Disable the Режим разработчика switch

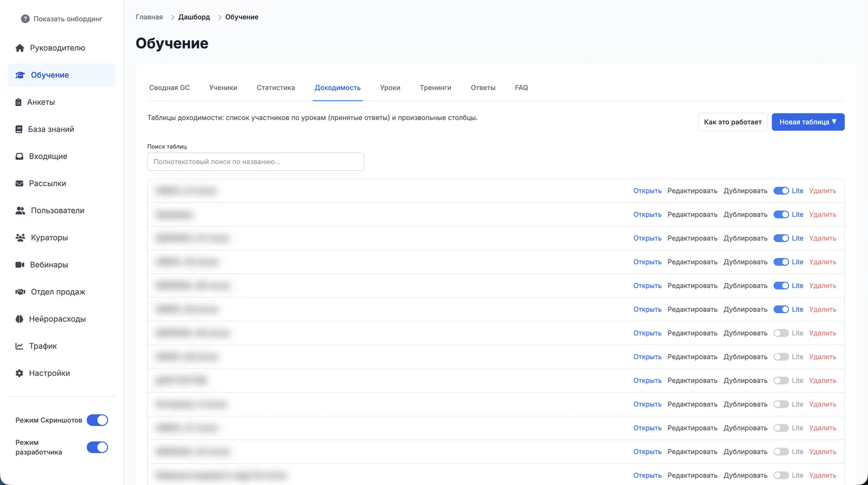coord(97,447)
